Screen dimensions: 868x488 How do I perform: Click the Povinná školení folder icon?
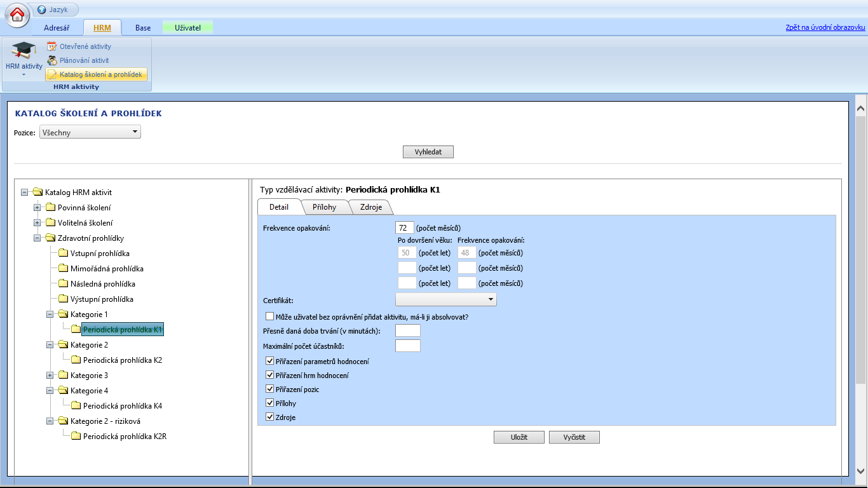(50, 208)
